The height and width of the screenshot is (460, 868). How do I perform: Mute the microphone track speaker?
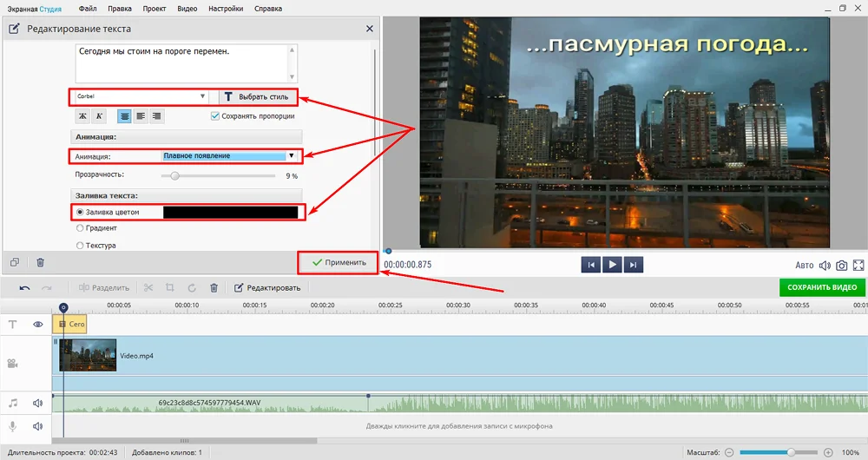[x=37, y=426]
